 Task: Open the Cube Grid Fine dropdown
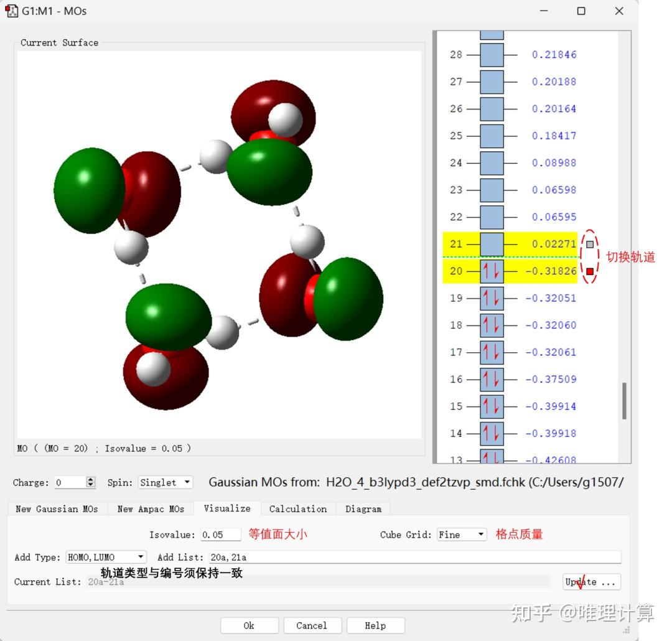pos(461,535)
